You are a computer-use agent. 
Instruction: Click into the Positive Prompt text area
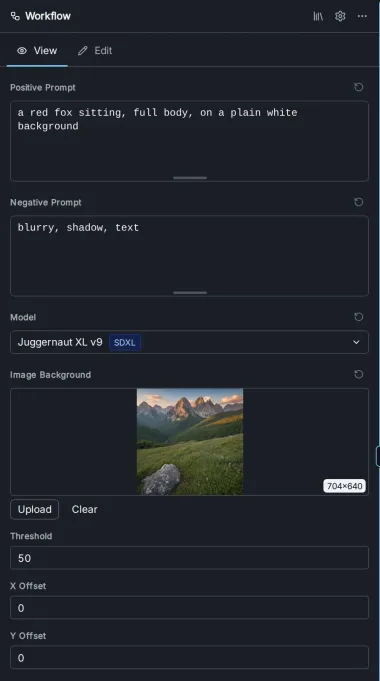pos(189,141)
